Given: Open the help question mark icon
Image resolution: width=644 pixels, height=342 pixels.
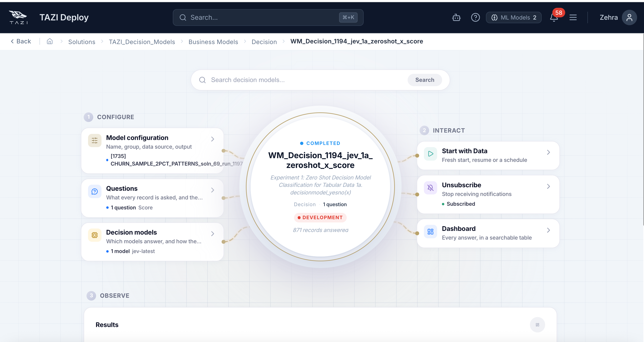Looking at the screenshot, I should point(475,18).
